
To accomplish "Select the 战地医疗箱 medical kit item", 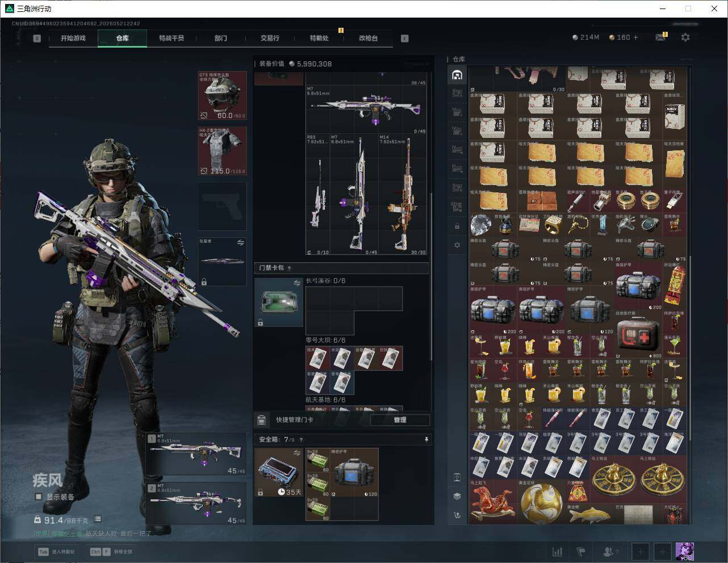I will click(638, 334).
